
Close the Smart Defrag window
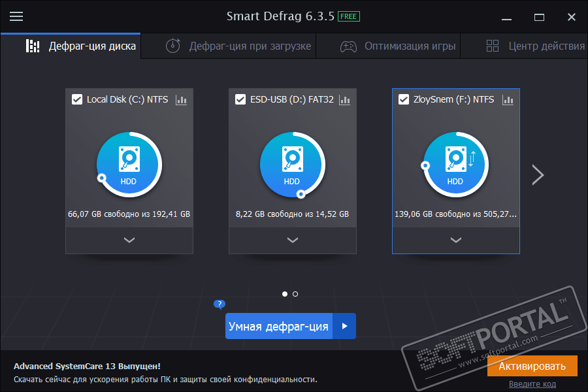click(572, 17)
